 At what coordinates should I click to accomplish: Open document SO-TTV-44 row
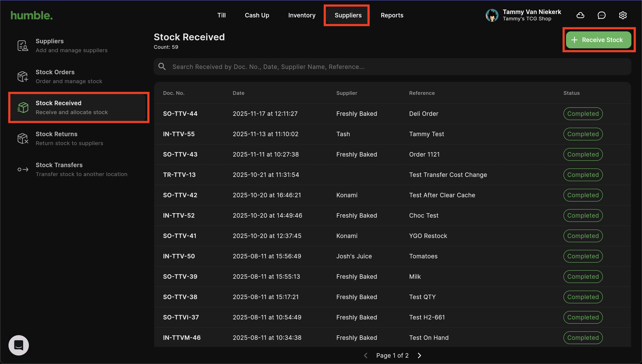180,113
